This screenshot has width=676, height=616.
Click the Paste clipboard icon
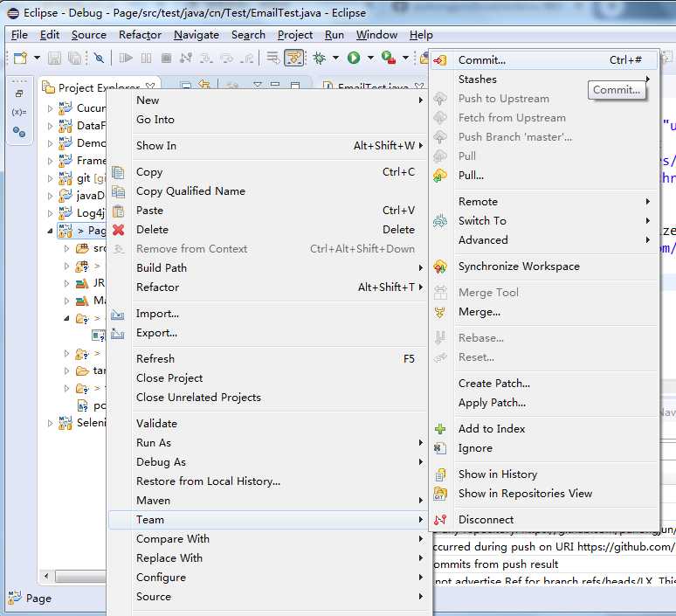(118, 211)
